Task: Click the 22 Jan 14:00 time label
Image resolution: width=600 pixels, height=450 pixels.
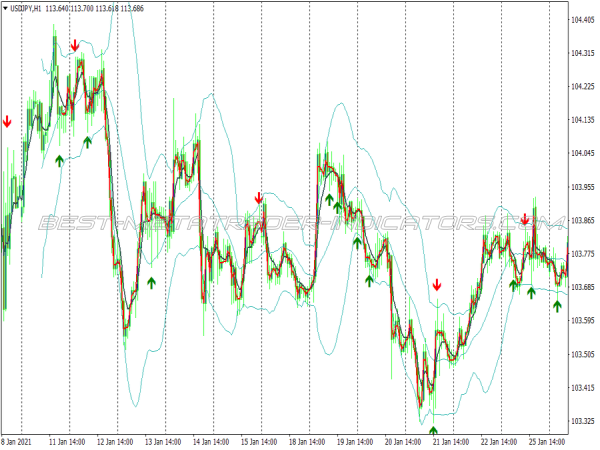Action: coord(499,442)
